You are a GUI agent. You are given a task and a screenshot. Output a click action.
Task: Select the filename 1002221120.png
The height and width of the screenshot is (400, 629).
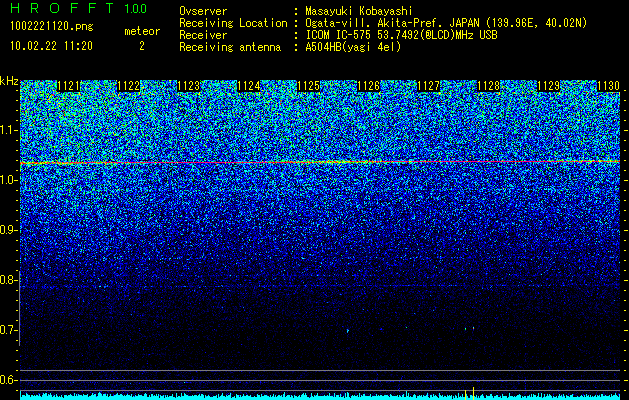(x=52, y=27)
